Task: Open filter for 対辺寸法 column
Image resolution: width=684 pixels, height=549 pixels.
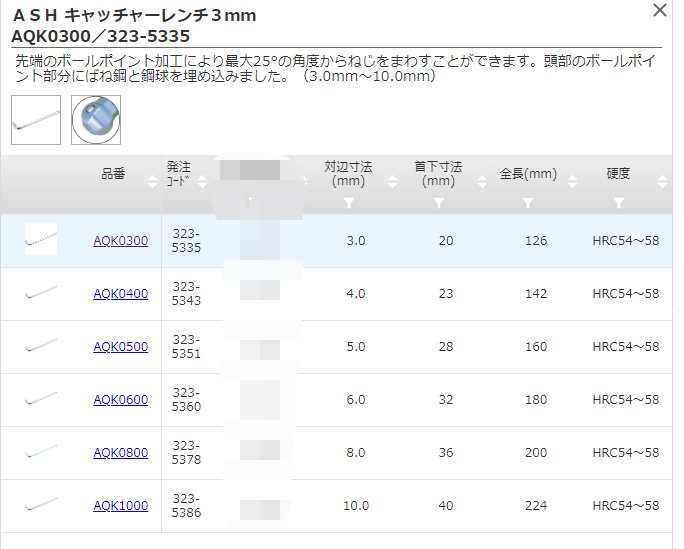Action: pyautogui.click(x=349, y=203)
